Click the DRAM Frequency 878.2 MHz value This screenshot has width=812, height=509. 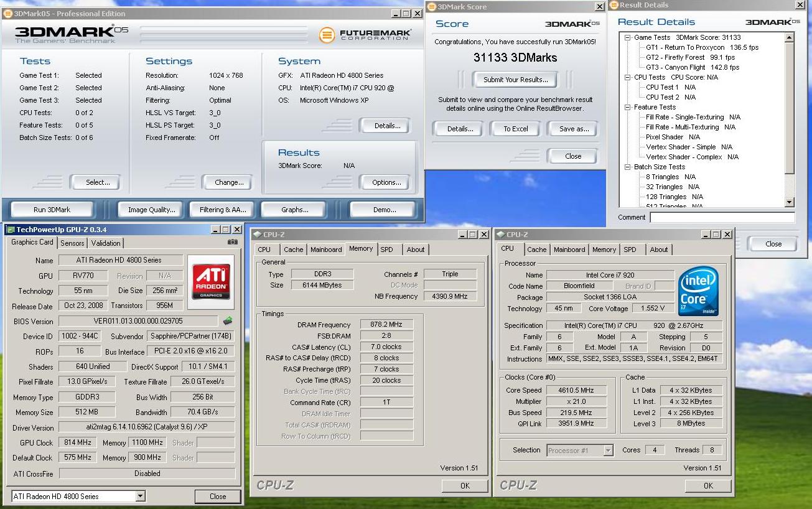click(x=387, y=324)
